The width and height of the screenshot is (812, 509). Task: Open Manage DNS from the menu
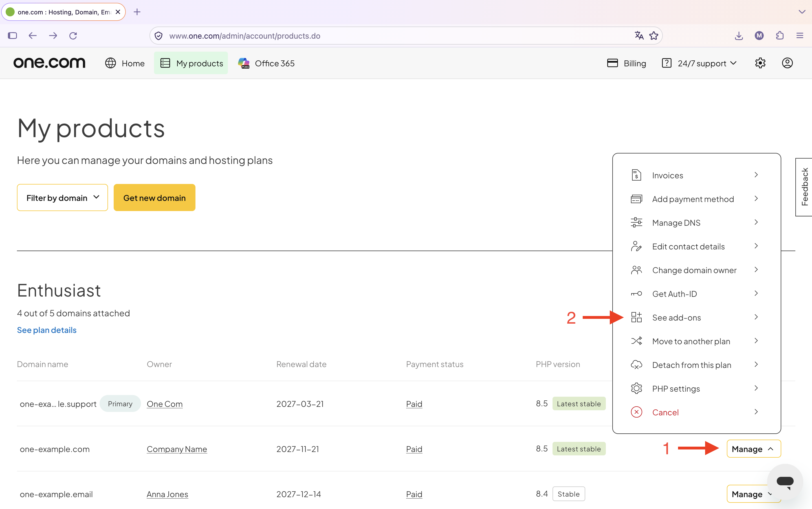[696, 223]
